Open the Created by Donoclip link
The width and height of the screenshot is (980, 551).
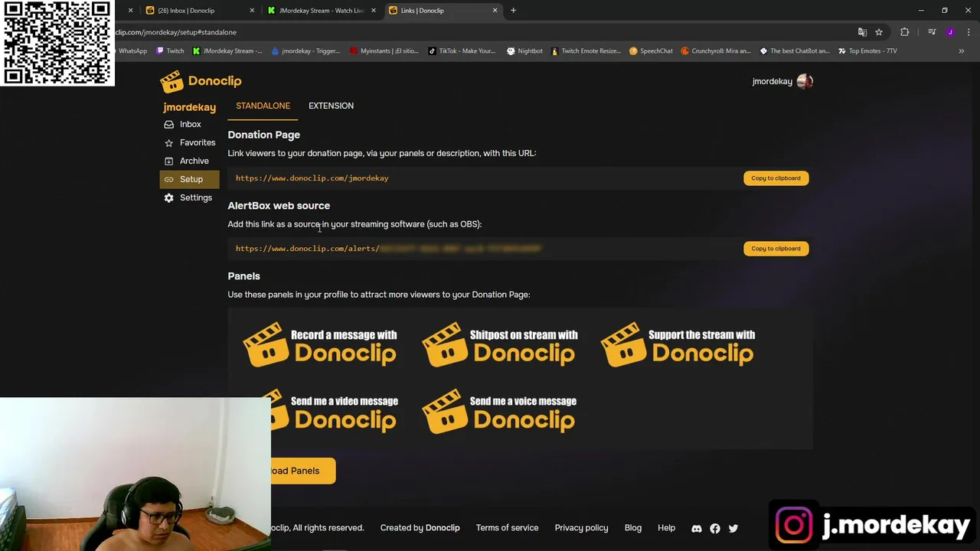click(420, 528)
